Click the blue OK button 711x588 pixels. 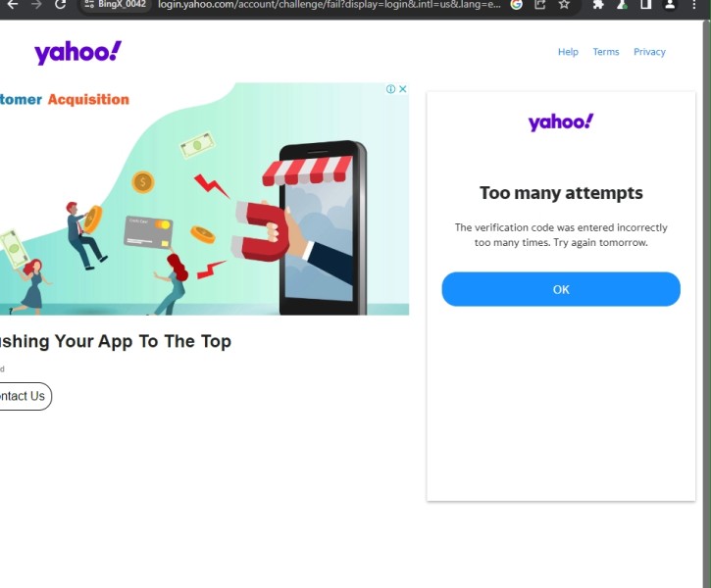[x=561, y=289]
